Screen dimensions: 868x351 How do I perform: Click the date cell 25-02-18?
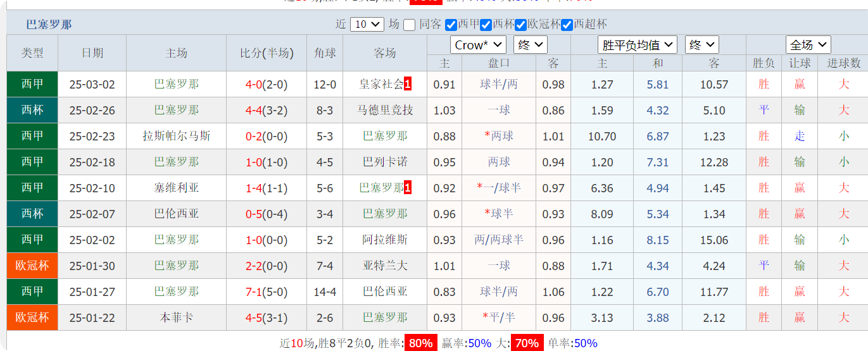pyautogui.click(x=92, y=163)
